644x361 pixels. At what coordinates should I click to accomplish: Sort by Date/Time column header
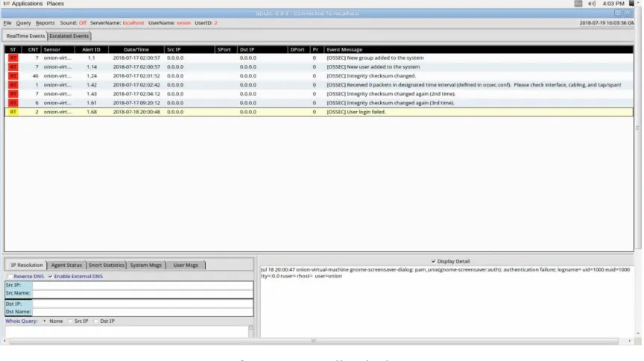click(x=136, y=50)
